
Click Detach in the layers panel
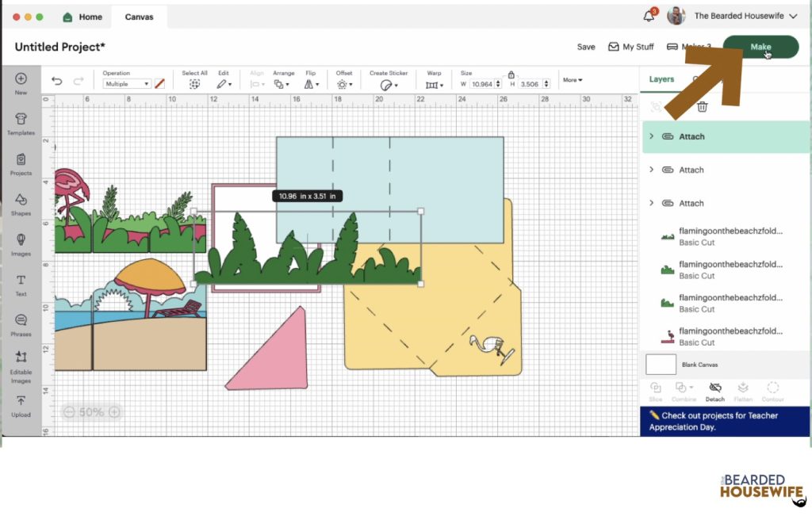coord(715,392)
